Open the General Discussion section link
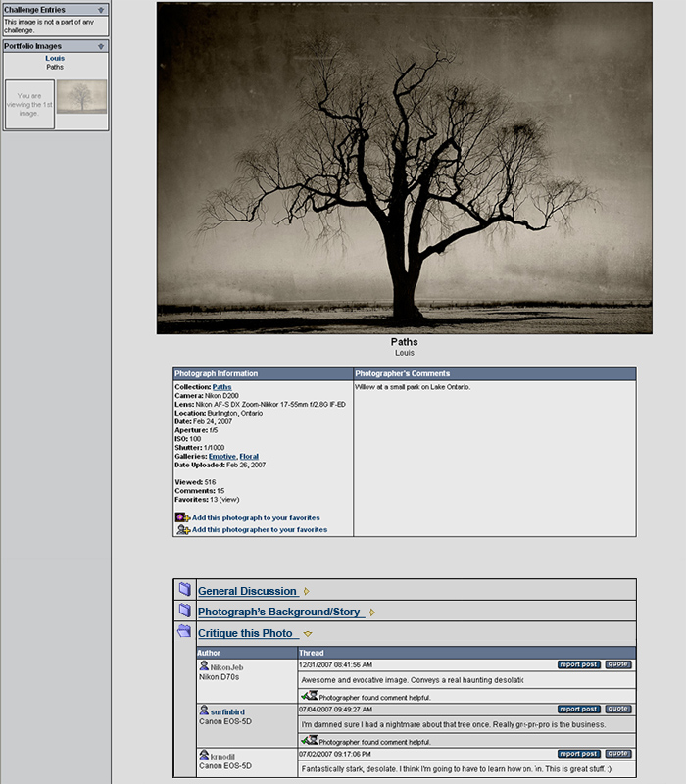Image resolution: width=686 pixels, height=784 pixels. [x=248, y=591]
